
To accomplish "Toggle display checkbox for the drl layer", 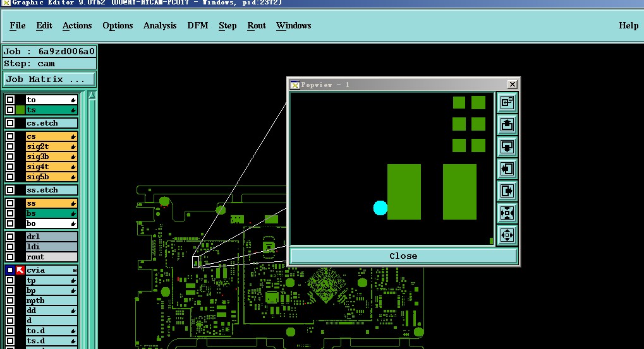I will point(10,237).
